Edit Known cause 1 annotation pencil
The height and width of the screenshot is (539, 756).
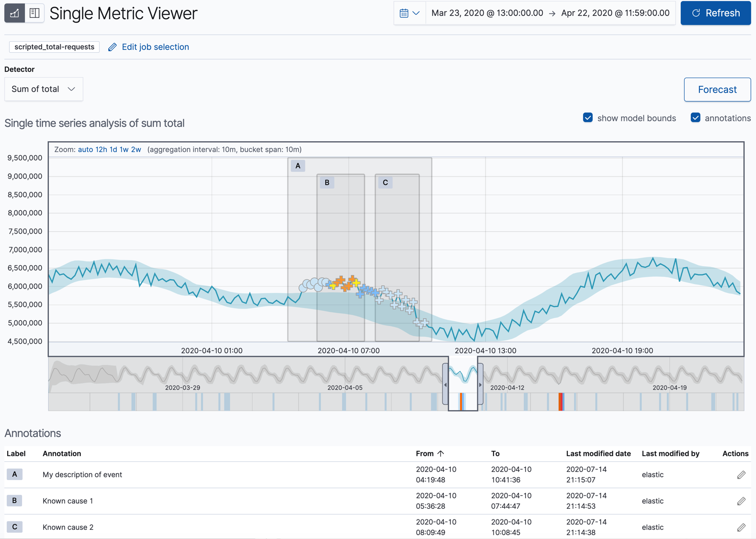click(x=741, y=501)
